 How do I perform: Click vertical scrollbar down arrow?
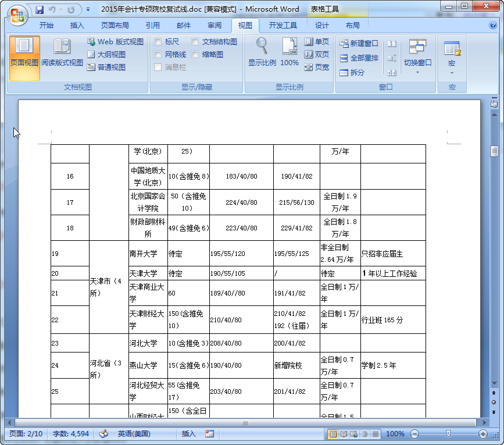point(494,383)
